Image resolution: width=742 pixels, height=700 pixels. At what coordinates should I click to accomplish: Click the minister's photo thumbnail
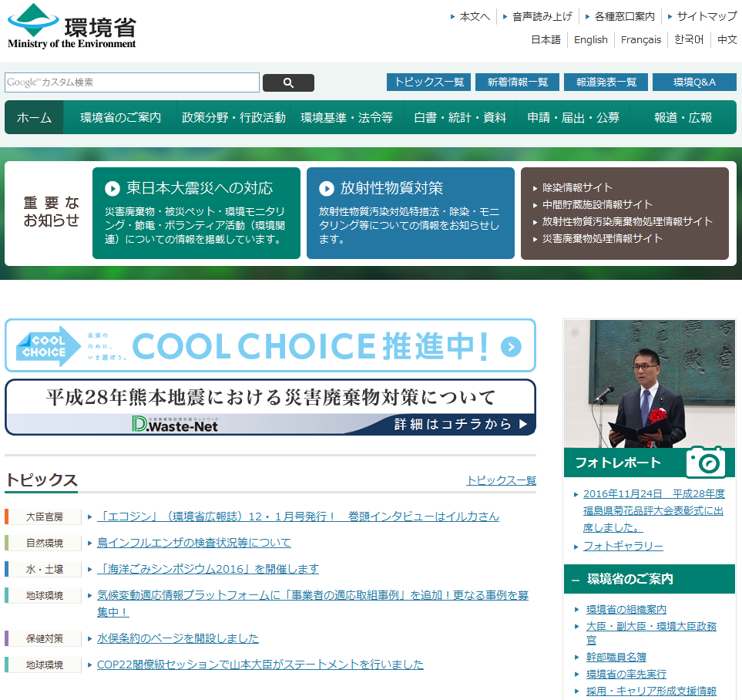649,383
